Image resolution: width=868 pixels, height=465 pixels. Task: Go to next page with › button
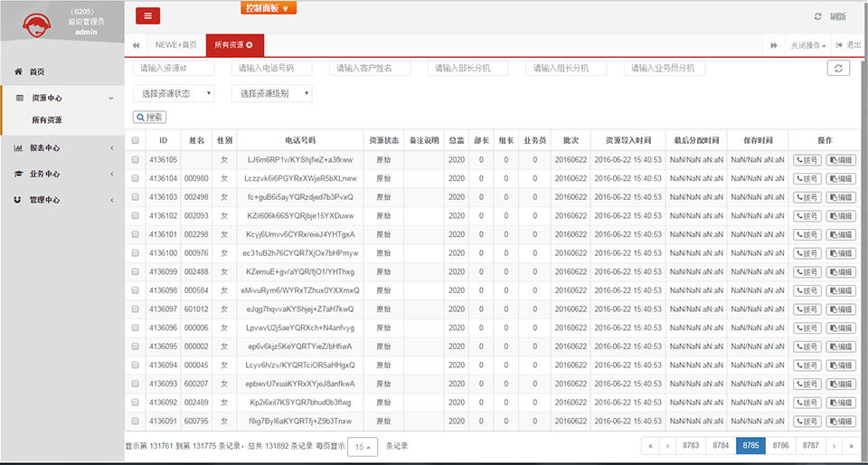[x=834, y=446]
